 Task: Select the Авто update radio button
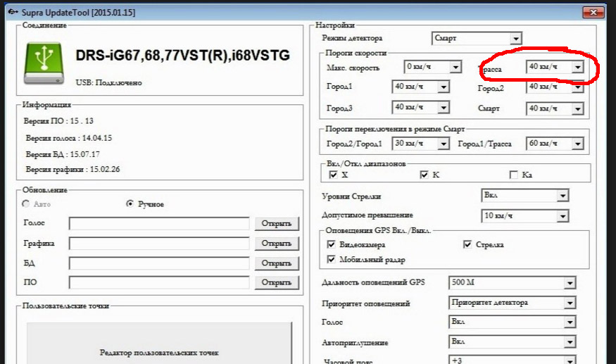pyautogui.click(x=26, y=203)
